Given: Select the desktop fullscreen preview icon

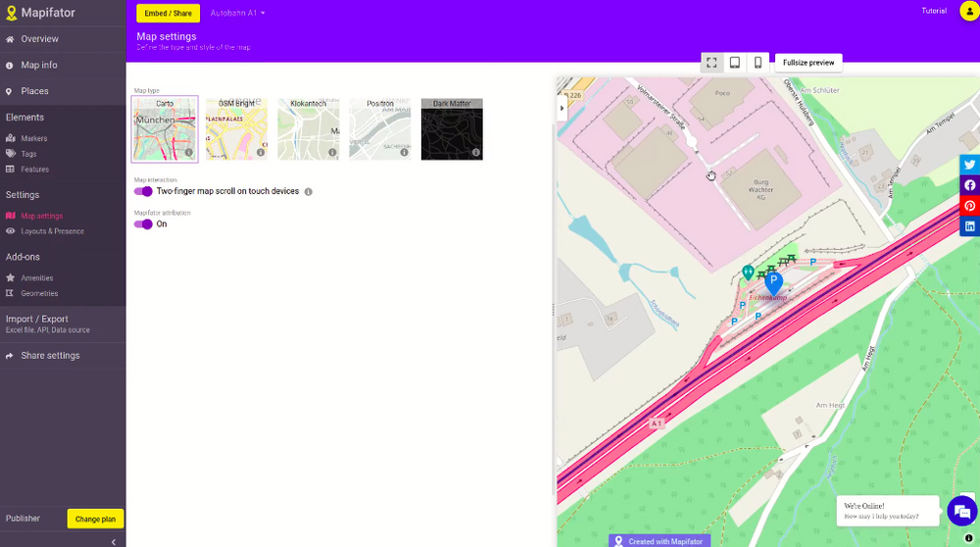Looking at the screenshot, I should point(711,63).
